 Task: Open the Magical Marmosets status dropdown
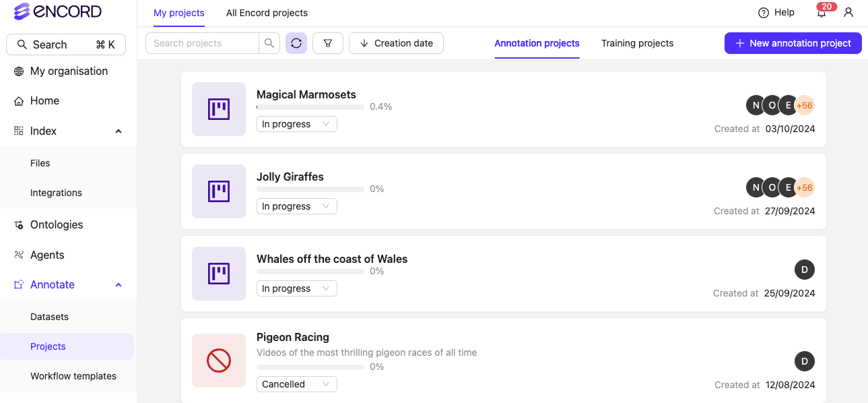296,124
